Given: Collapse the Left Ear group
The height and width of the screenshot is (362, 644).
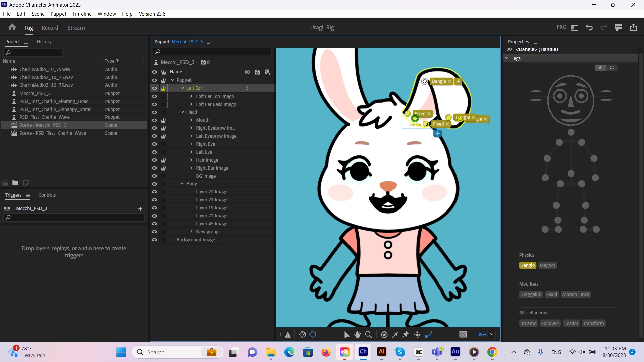Looking at the screenshot, I should (182, 88).
